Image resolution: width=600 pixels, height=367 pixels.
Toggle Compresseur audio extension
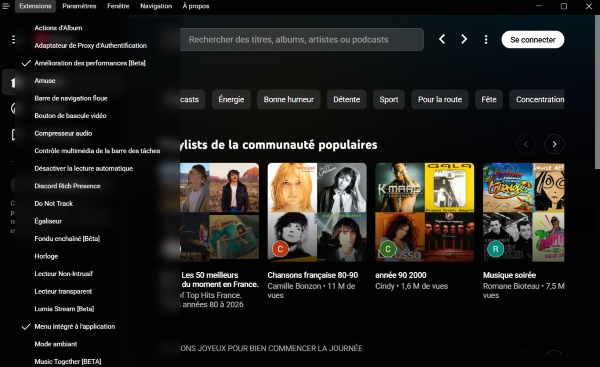click(x=63, y=134)
